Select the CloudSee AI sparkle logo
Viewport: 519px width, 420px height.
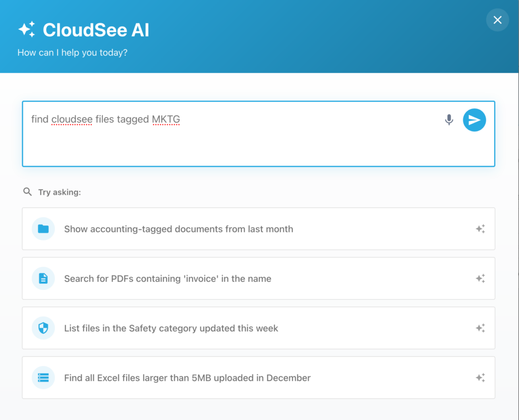click(x=27, y=29)
